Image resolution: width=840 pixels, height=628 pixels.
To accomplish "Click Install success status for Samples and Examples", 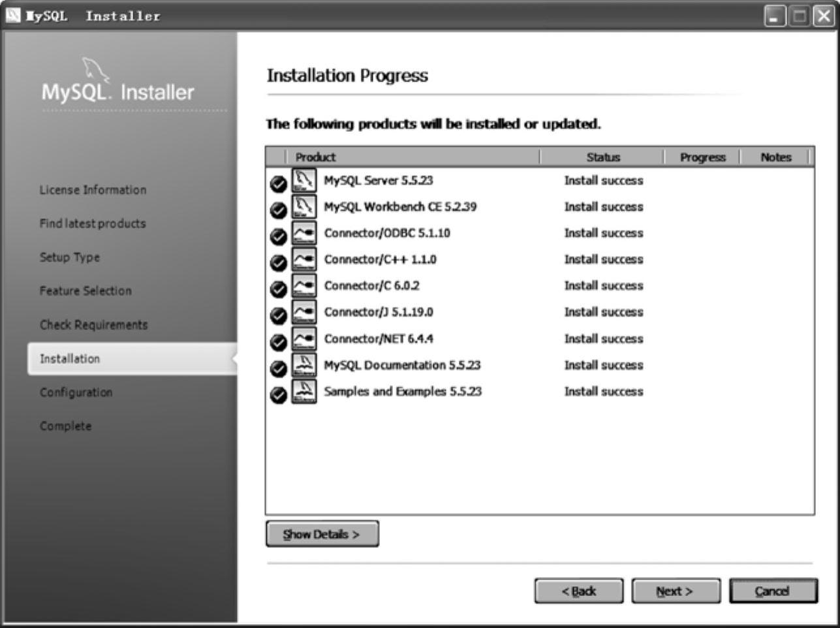I will [x=604, y=392].
